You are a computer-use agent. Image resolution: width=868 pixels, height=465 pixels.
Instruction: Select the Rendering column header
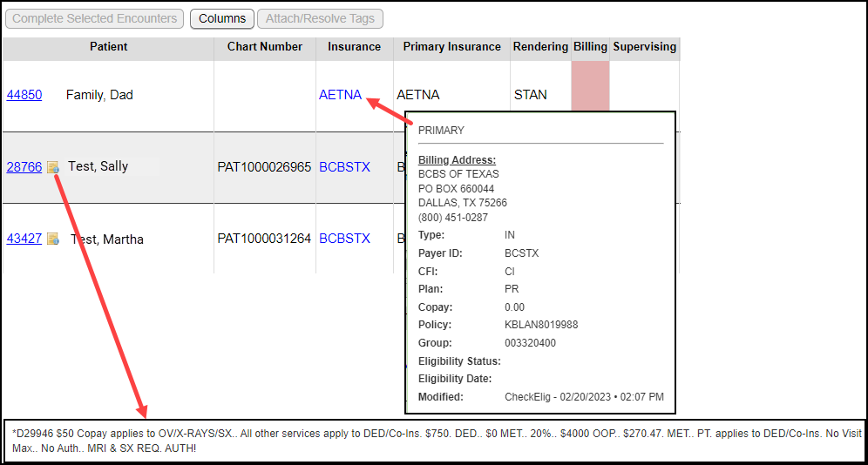(540, 47)
